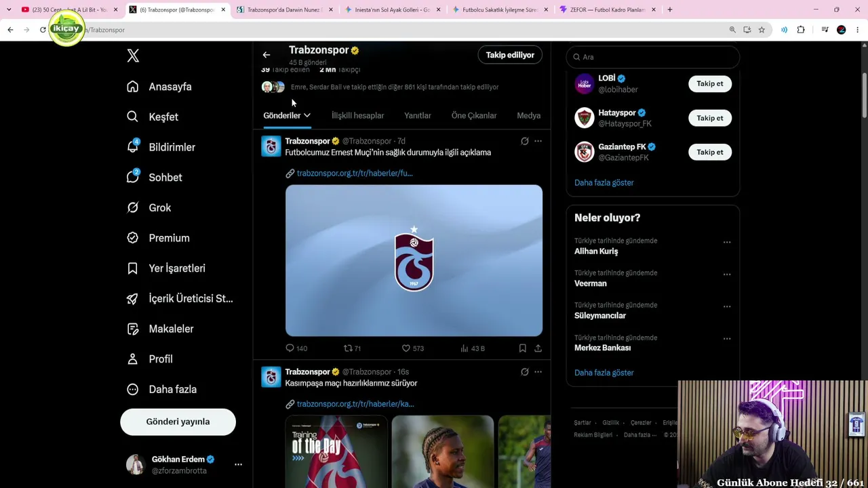Open options for Merkez Bankası trend
The height and width of the screenshot is (488, 868).
[727, 339]
